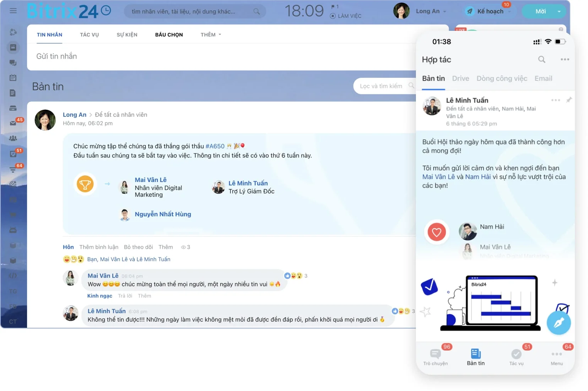
Task: Toggle the Hôn reaction on the announcement
Action: [x=68, y=247]
